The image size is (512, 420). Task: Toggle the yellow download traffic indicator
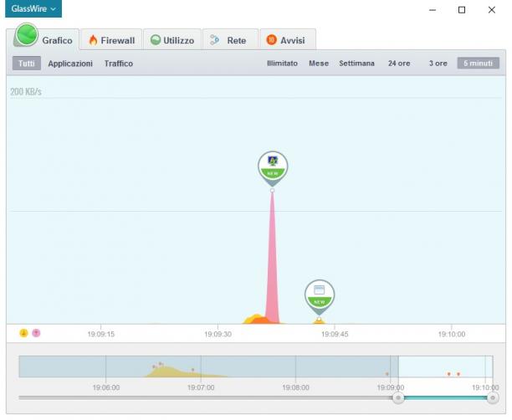(x=23, y=333)
